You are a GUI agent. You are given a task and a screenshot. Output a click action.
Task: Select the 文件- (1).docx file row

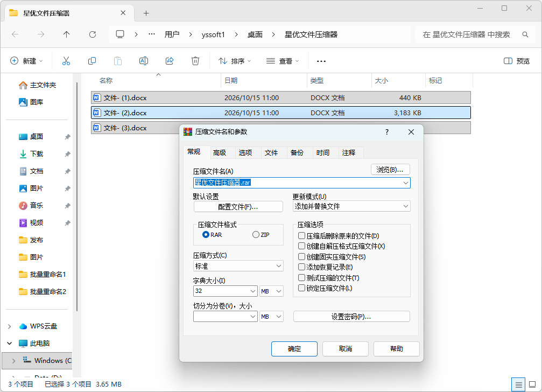[280, 98]
